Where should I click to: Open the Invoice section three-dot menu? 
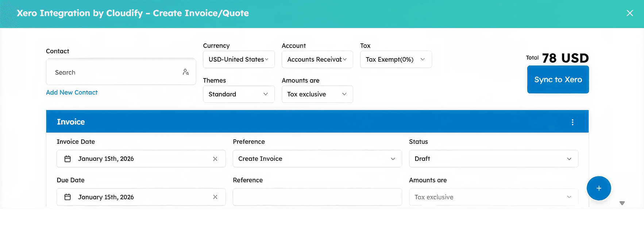coord(572,122)
